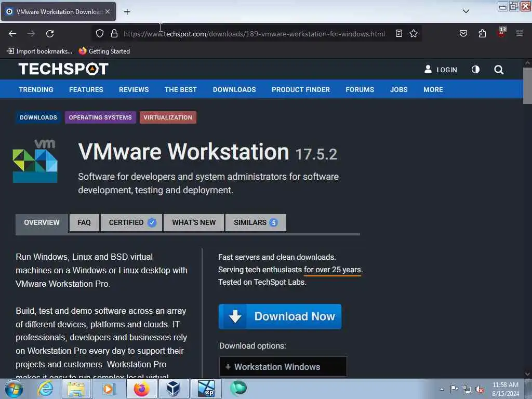Click the muted volume tray icon

pos(480,390)
